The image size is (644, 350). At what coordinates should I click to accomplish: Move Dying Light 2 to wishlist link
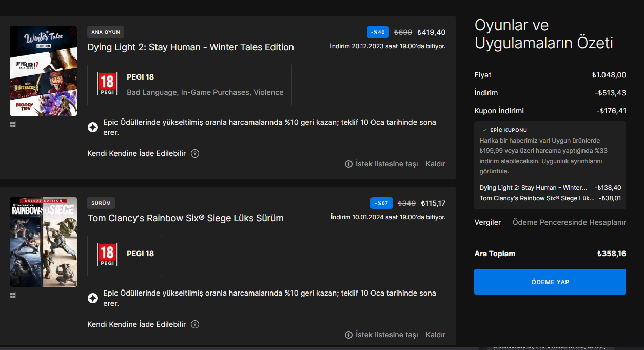387,164
